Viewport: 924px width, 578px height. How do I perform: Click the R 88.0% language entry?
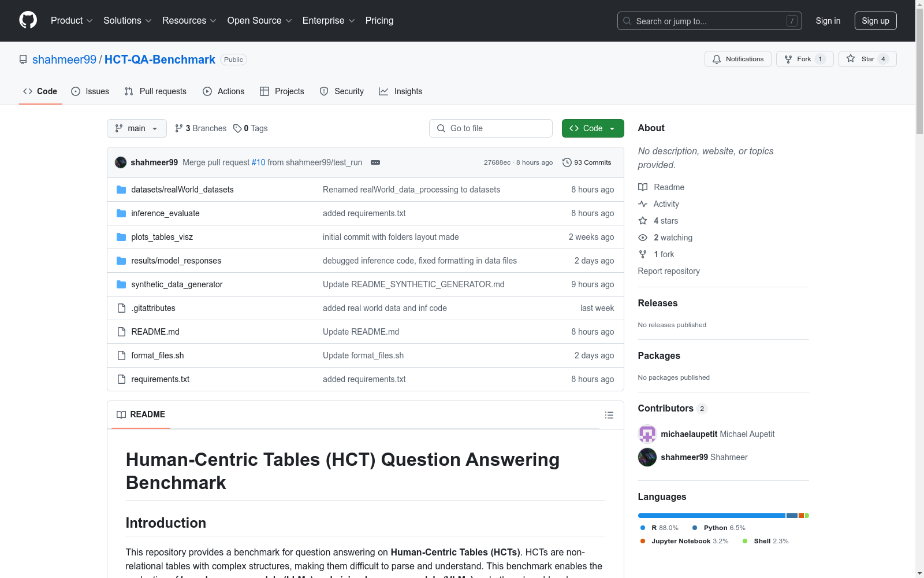point(659,528)
